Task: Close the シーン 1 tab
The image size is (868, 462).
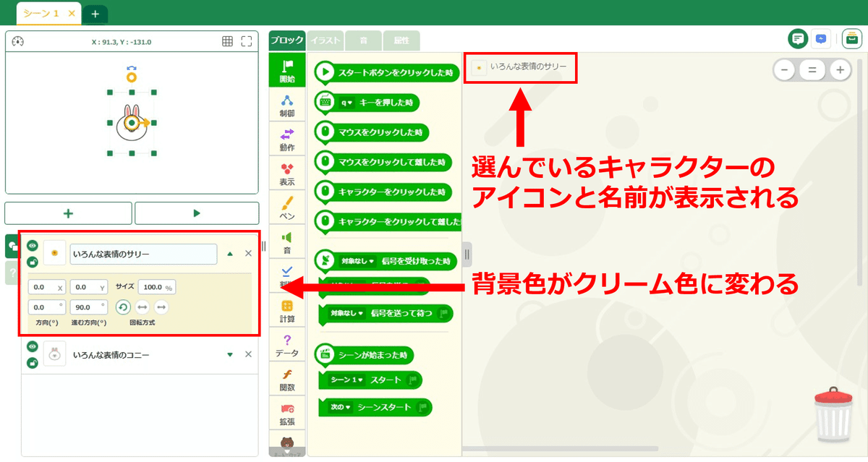Action: point(71,14)
